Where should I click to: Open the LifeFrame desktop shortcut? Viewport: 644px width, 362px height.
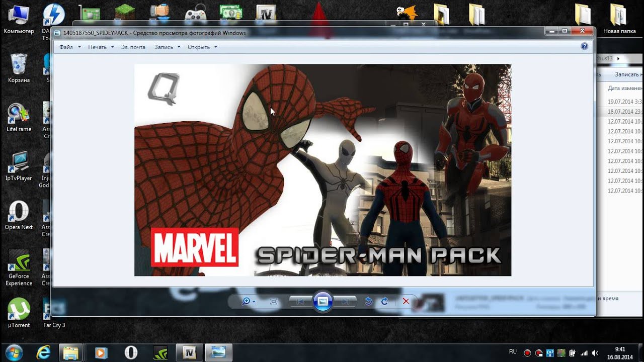click(19, 117)
